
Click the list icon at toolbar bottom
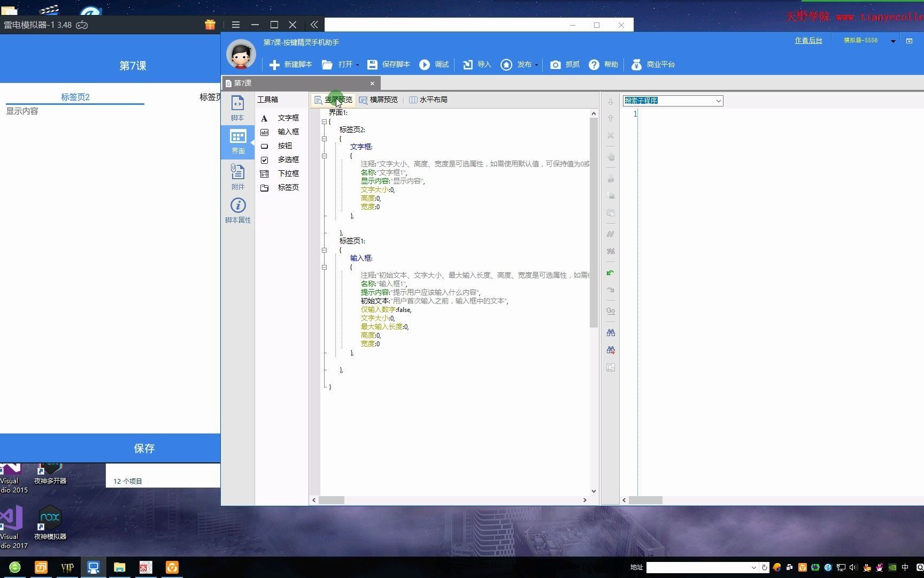point(610,368)
